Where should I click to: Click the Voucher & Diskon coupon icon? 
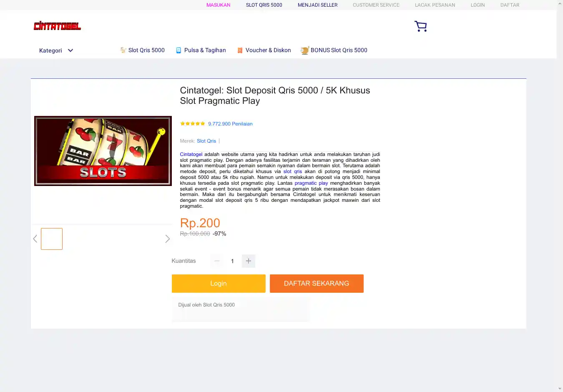click(240, 50)
